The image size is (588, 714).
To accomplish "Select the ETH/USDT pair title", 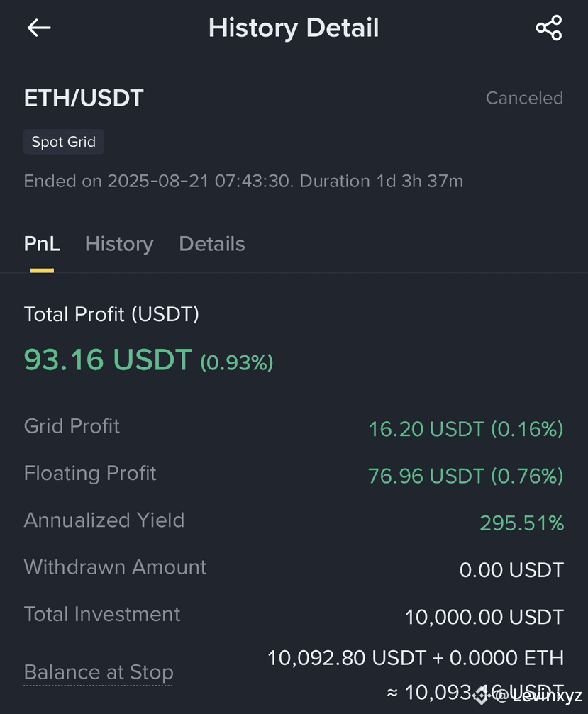I will coord(84,98).
